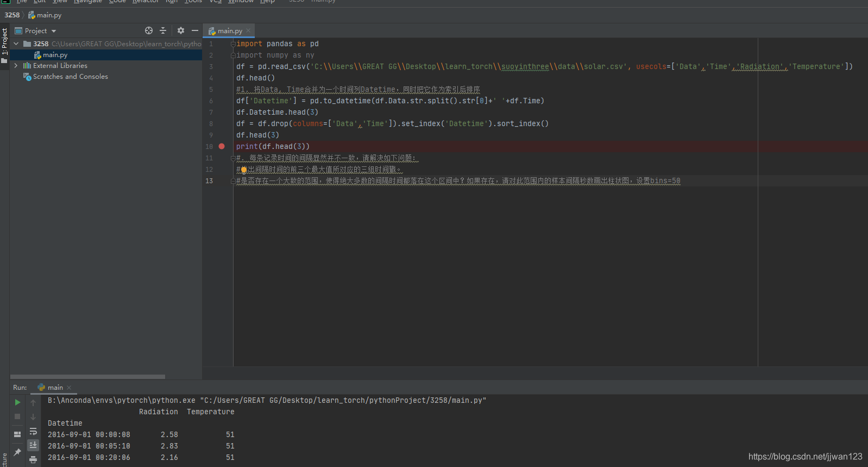This screenshot has width=868, height=467.
Task: Collapse the 3258 project folder arrow
Action: [16, 43]
